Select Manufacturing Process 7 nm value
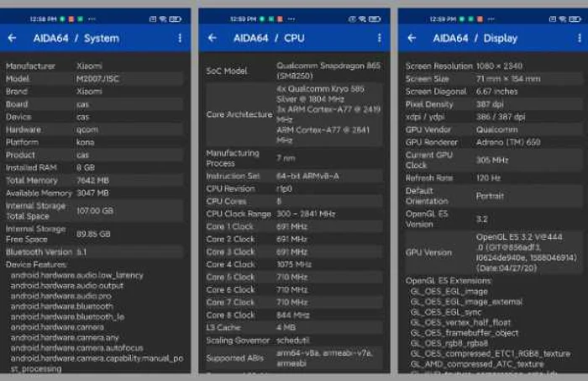 pos(286,158)
